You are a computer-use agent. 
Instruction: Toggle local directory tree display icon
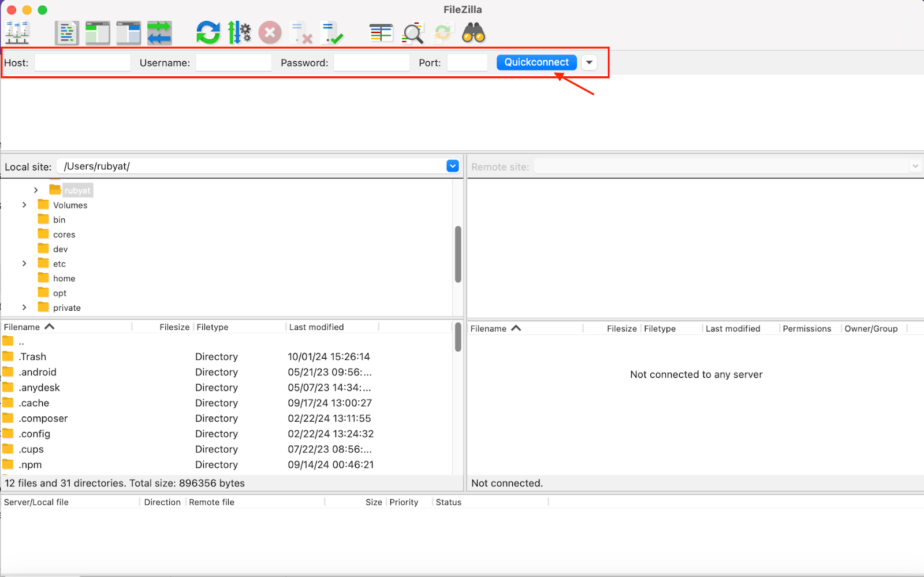98,33
